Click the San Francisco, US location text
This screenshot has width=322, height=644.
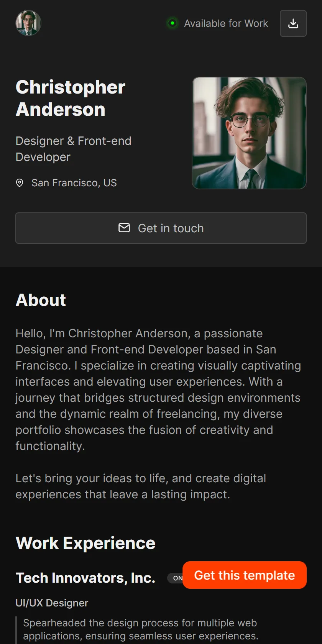pos(74,183)
